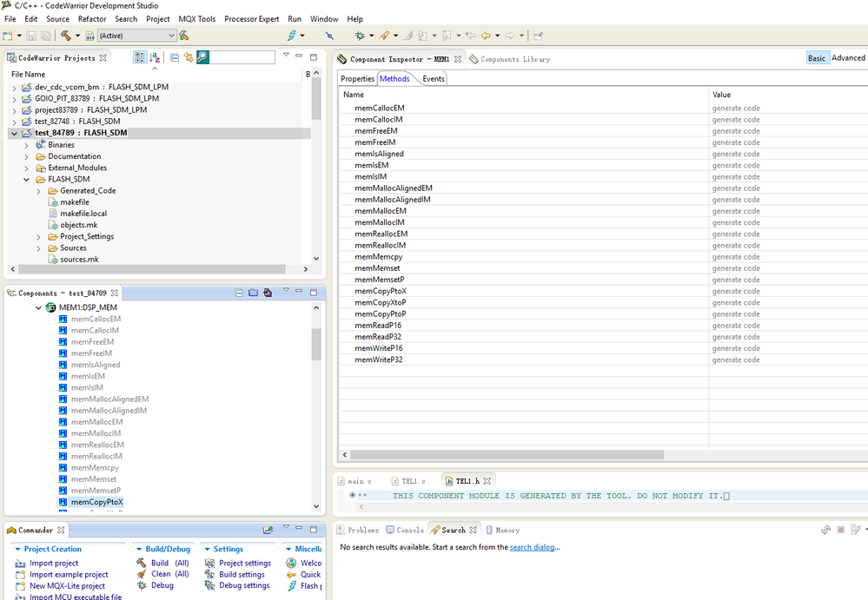The width and height of the screenshot is (868, 600).
Task: Click the New wizard icon in main toolbar
Action: (8, 36)
